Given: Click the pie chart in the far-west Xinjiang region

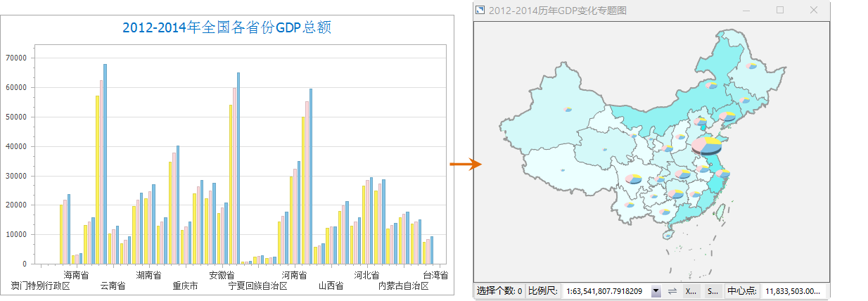Looking at the screenshot, I should click(568, 109).
